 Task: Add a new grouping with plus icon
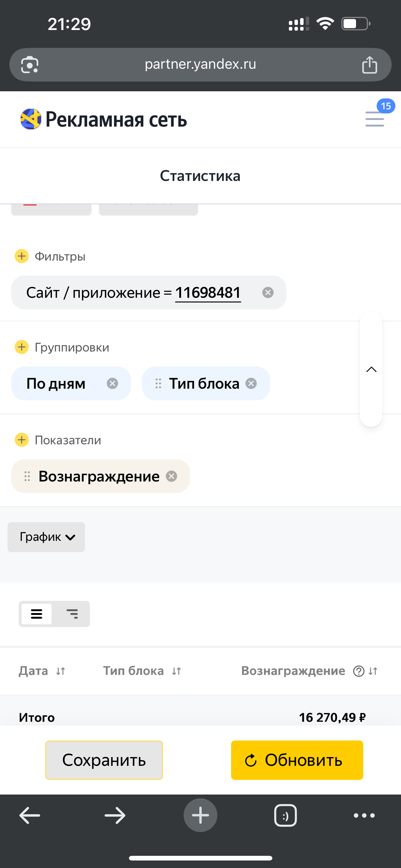(x=22, y=347)
